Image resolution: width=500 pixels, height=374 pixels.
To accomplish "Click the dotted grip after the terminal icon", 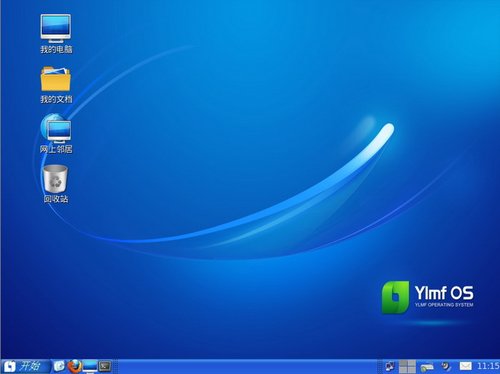I will (x=115, y=367).
